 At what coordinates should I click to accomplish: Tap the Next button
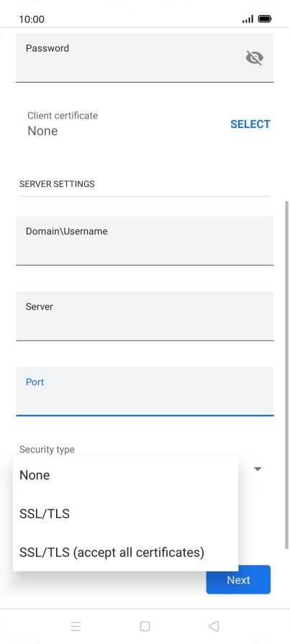(x=238, y=579)
